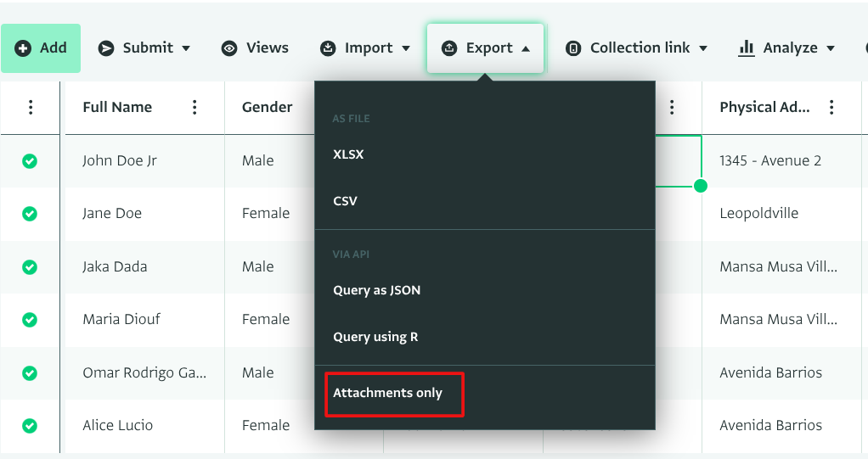
Task: Click the Analyze bar chart icon
Action: 747,48
